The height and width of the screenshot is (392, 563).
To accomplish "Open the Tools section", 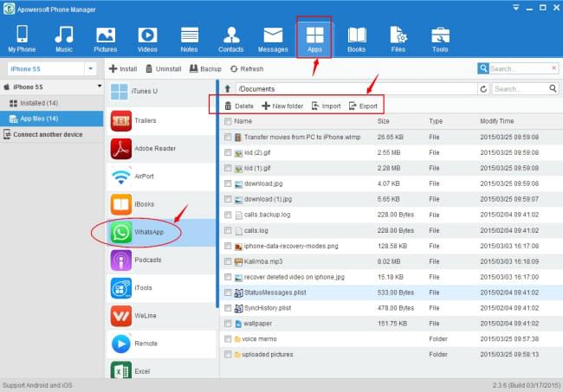I will (x=440, y=39).
